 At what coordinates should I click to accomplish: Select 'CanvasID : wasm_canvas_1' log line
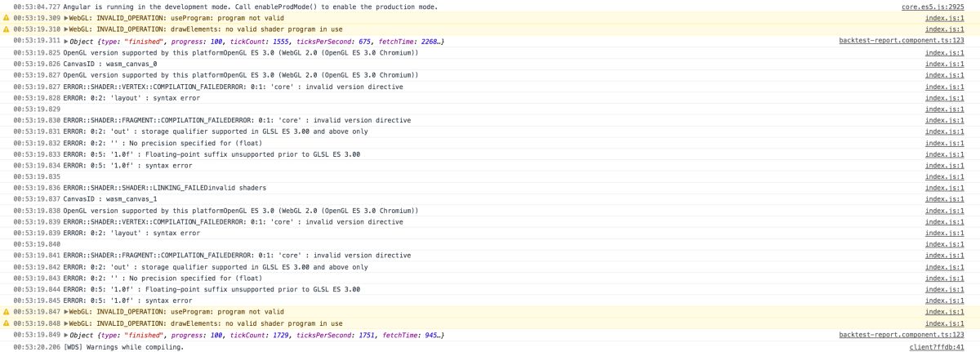click(x=110, y=198)
